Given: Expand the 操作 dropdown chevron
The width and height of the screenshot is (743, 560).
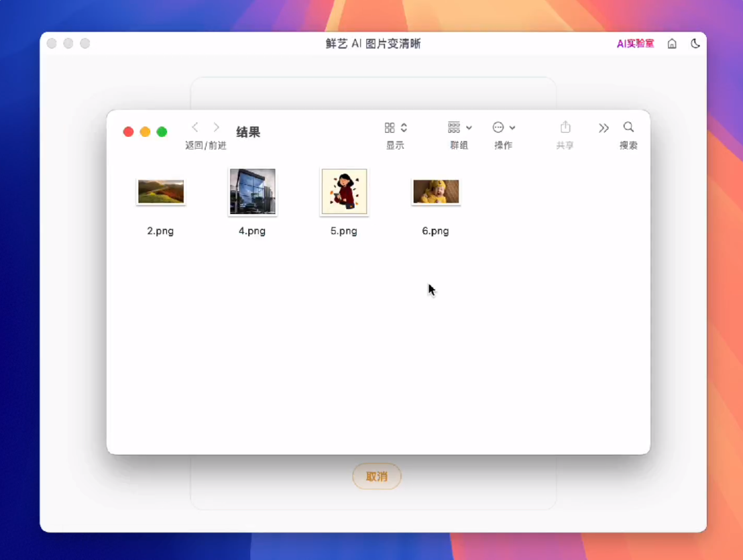Looking at the screenshot, I should 512,128.
